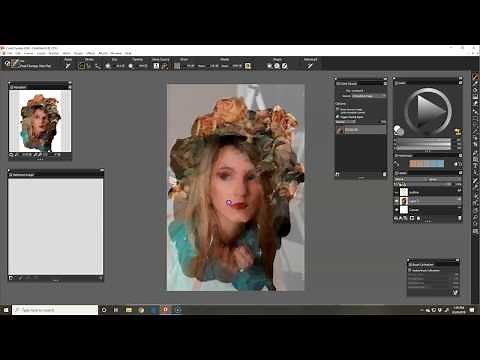
Task: Open the Windows notification center icon
Action: click(x=472, y=310)
